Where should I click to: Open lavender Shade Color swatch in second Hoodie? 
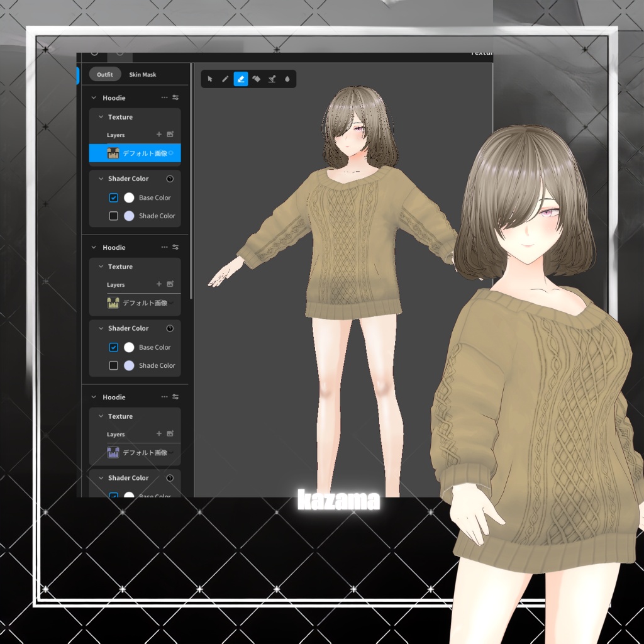(x=129, y=365)
